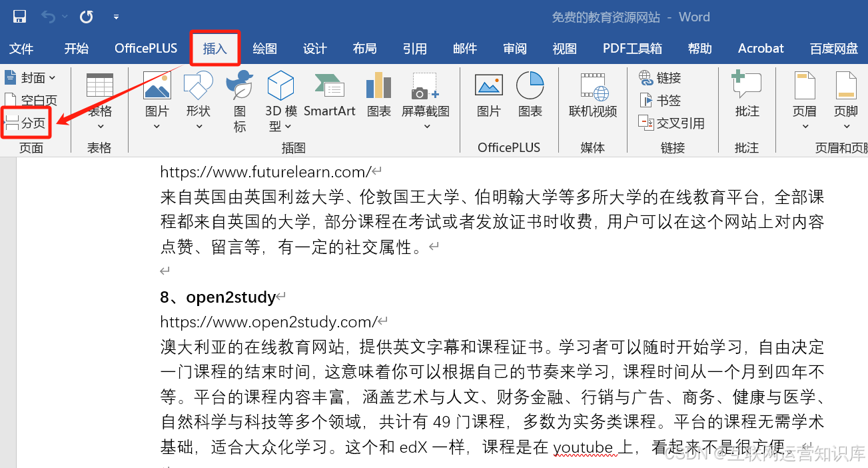The height and width of the screenshot is (468, 868).
Task: Click the SmartArt icon
Action: click(329, 86)
